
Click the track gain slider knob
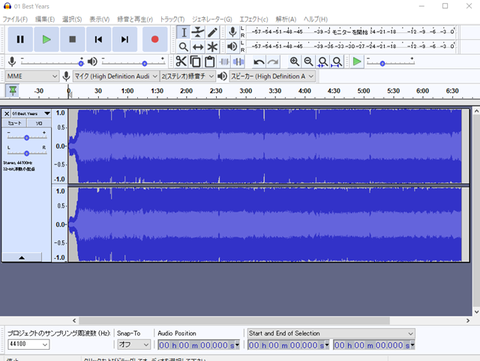[x=26, y=138]
